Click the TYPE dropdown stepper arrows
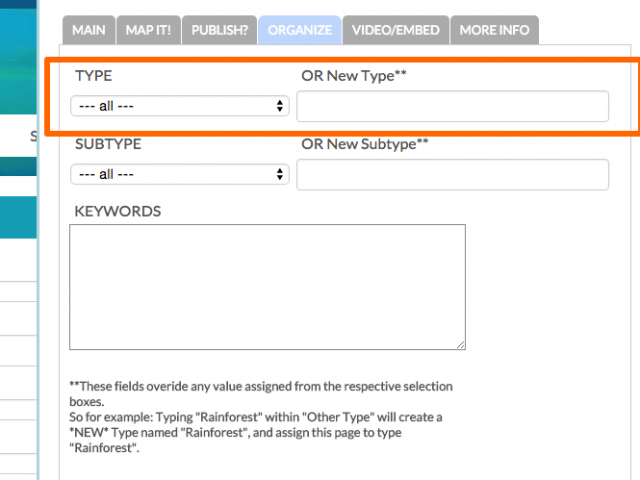 tap(280, 106)
